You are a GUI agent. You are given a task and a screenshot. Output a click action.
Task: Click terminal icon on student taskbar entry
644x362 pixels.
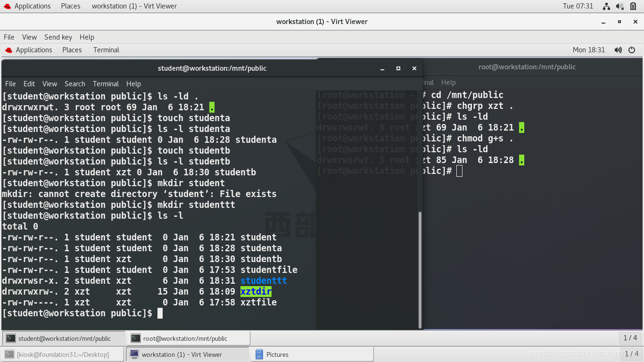point(11,338)
